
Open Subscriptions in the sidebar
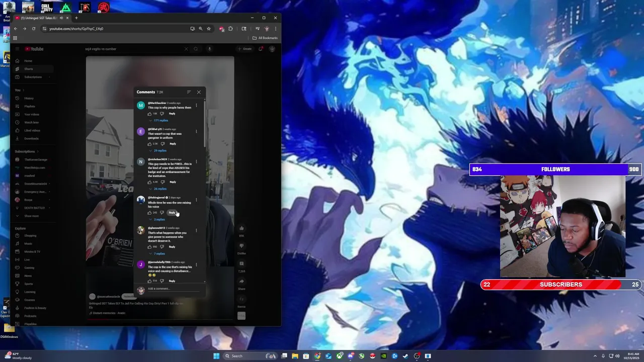click(34, 77)
